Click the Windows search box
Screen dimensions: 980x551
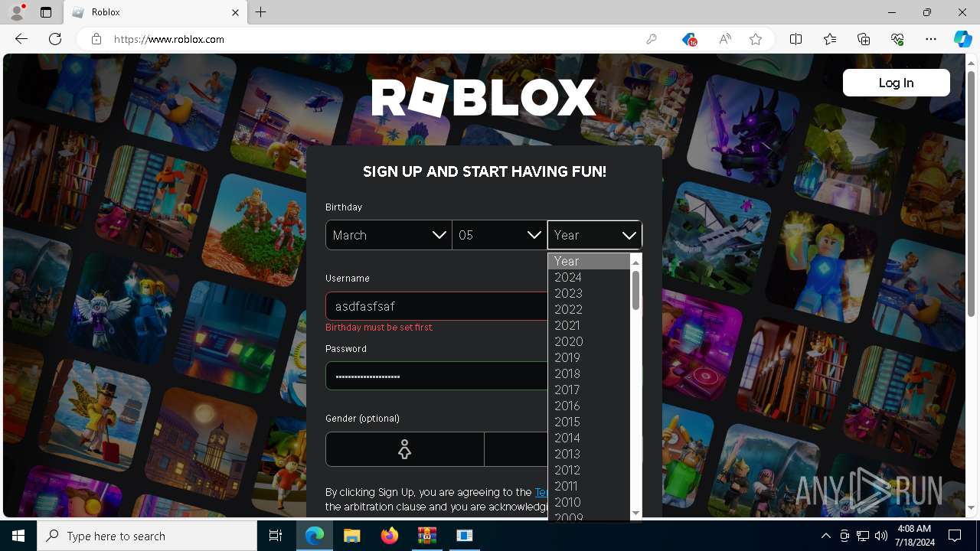147,536
